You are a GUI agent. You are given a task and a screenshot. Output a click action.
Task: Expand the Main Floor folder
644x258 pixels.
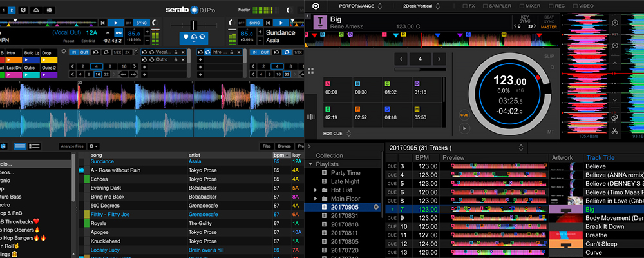316,199
